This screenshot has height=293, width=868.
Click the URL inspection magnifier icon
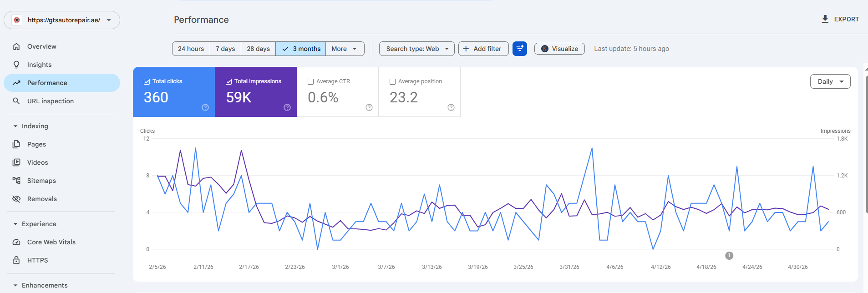[16, 101]
